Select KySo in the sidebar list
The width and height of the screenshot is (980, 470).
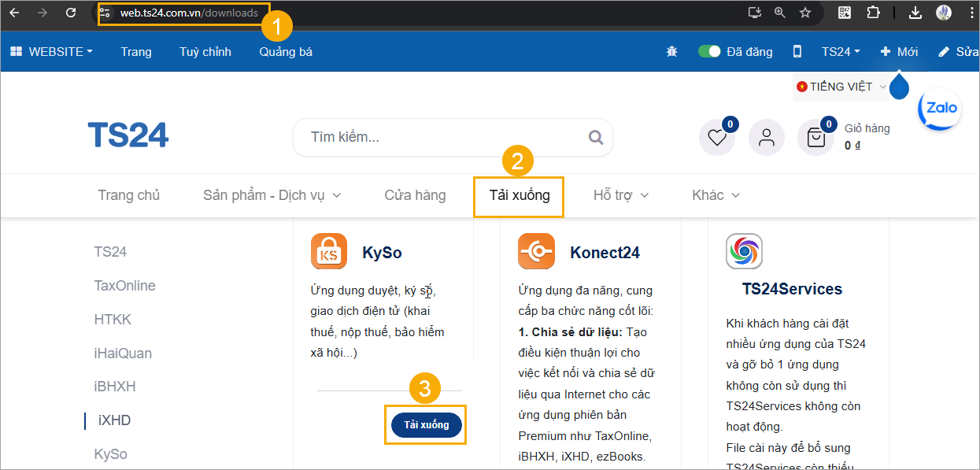click(x=110, y=454)
